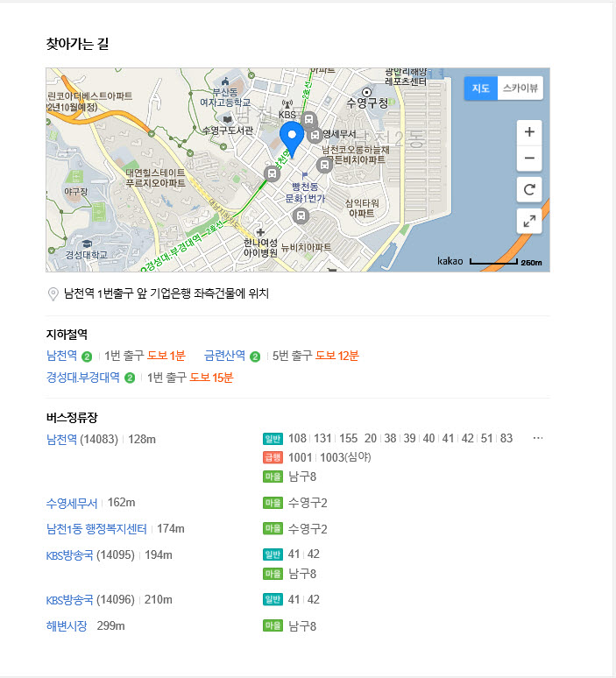This screenshot has height=678, width=616.
Task: Select the bus stop icon below KBS label
Action: coord(308,119)
